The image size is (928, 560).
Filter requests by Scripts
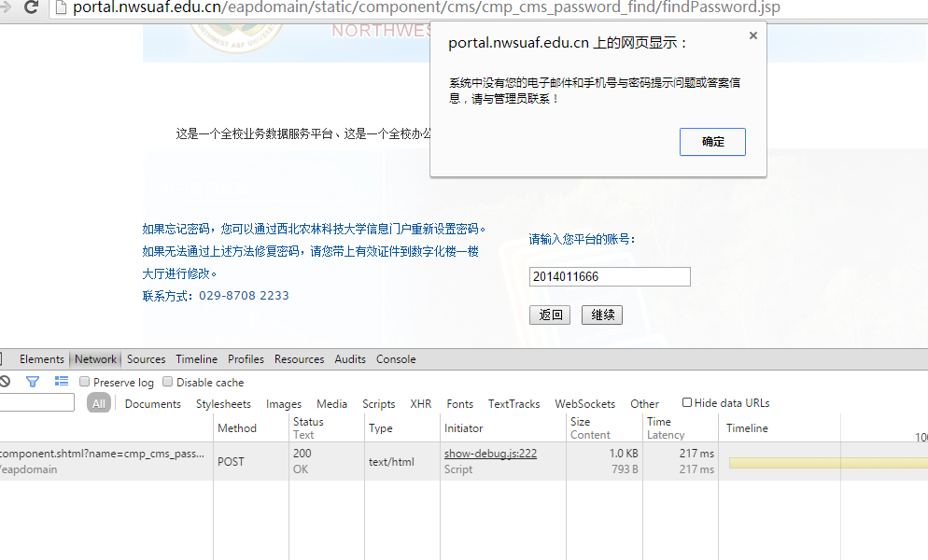tap(379, 404)
